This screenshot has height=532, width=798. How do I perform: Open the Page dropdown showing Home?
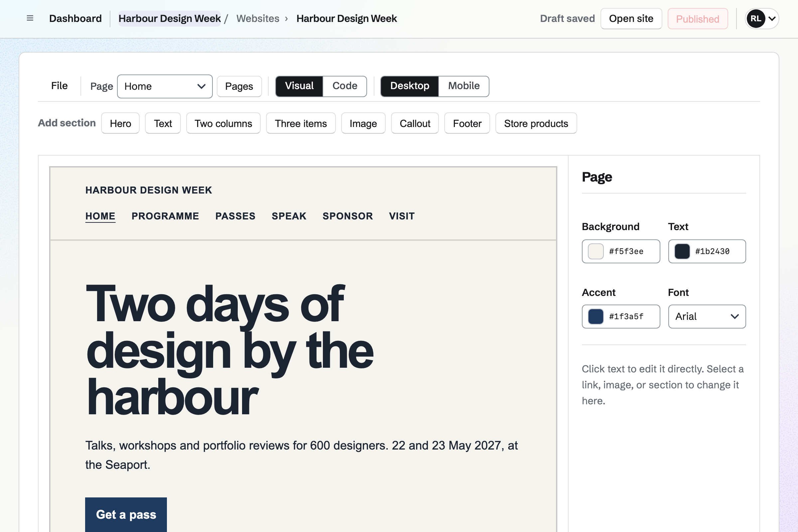[165, 86]
